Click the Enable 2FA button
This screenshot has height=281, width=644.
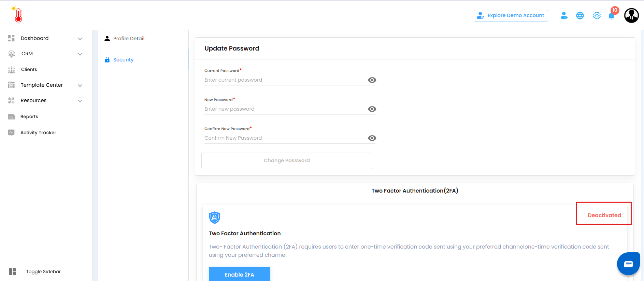point(239,274)
